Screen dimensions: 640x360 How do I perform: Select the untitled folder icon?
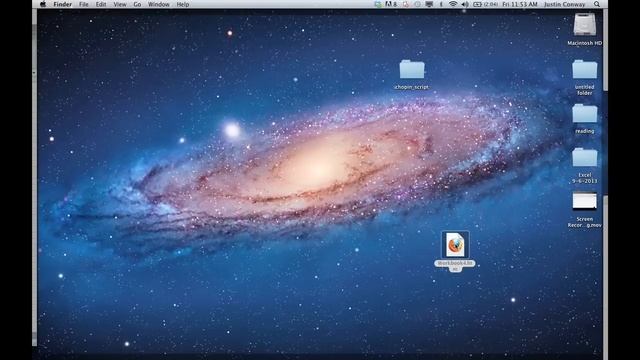[x=584, y=69]
